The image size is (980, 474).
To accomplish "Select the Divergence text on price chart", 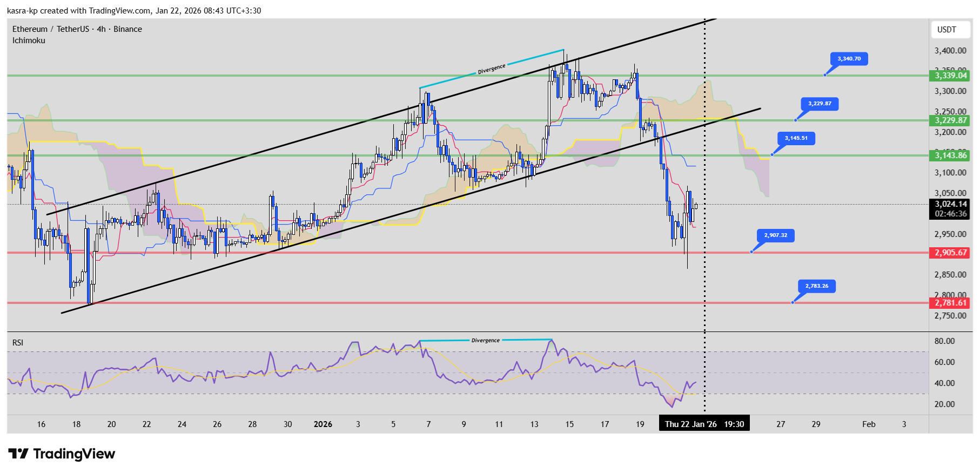I will coord(491,69).
